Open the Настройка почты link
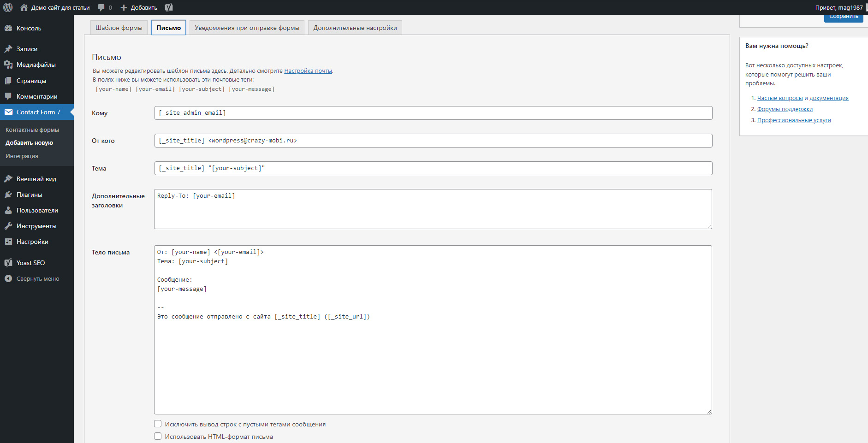The image size is (868, 443). coord(308,71)
